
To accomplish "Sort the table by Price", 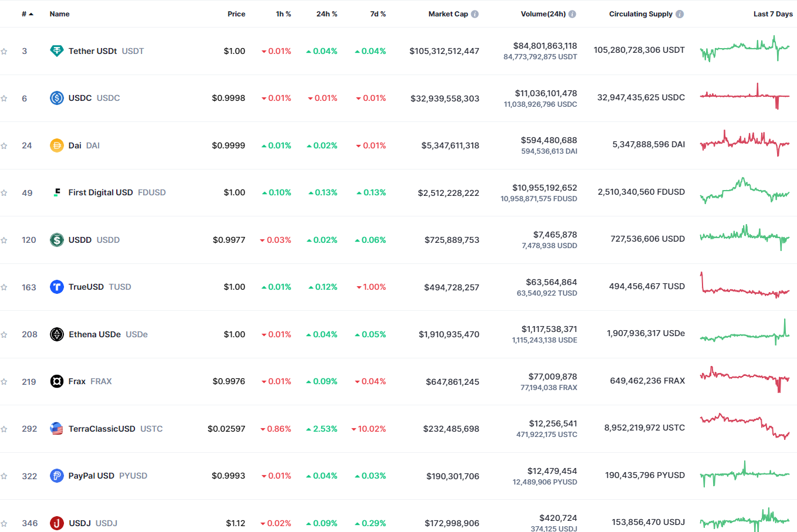I will point(237,14).
